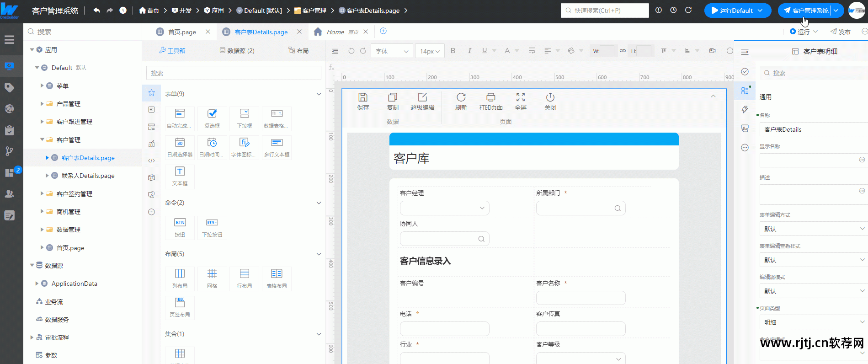Viewport: 868px width, 364px height.
Task: Select the 表格布局 table layout
Action: click(x=277, y=278)
